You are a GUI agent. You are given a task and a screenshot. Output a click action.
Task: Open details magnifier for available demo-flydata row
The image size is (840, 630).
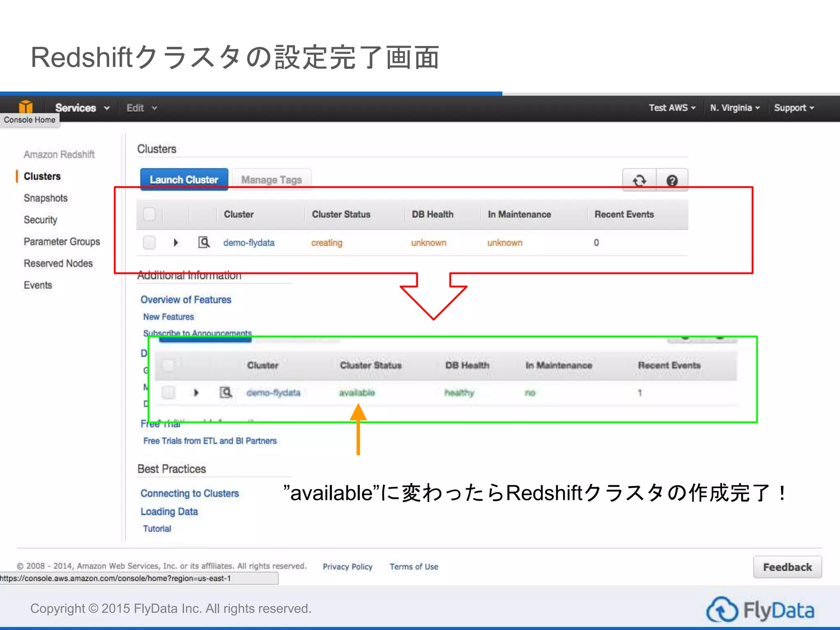click(226, 393)
